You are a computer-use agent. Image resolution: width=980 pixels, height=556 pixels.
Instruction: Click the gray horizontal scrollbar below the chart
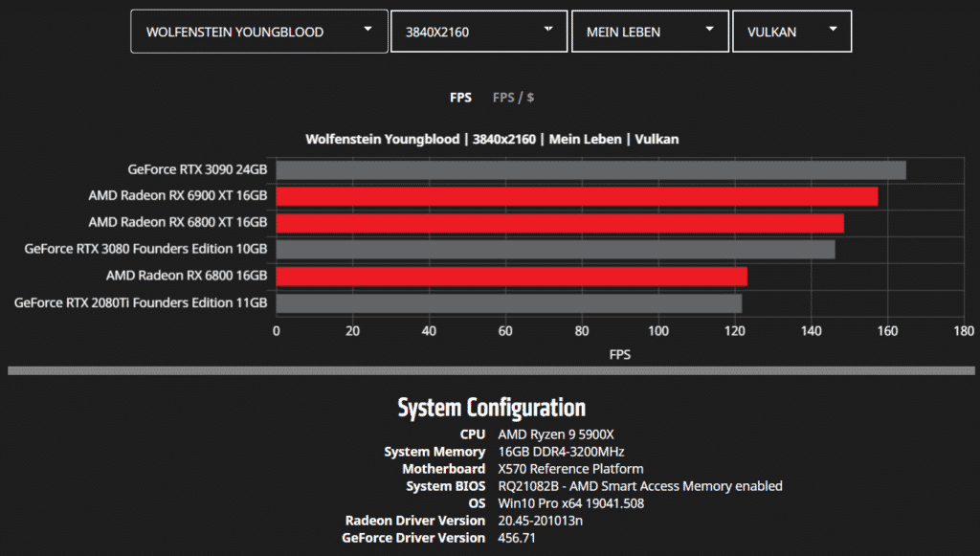tap(490, 370)
